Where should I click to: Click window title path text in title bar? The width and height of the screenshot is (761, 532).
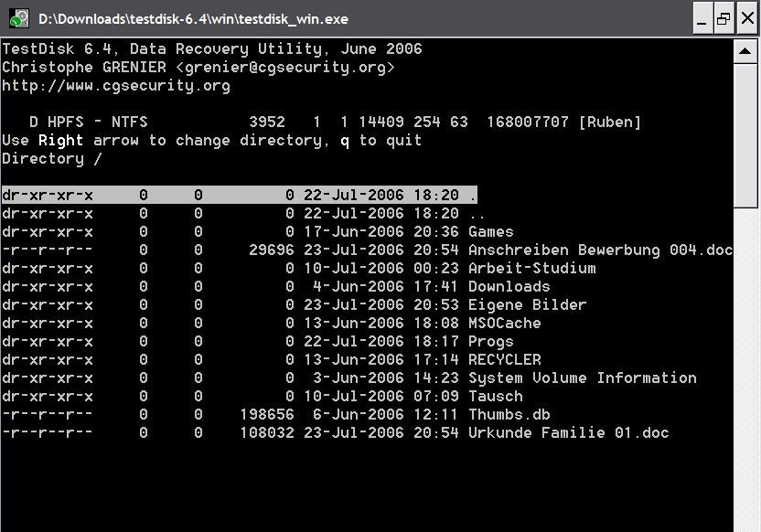[x=193, y=19]
